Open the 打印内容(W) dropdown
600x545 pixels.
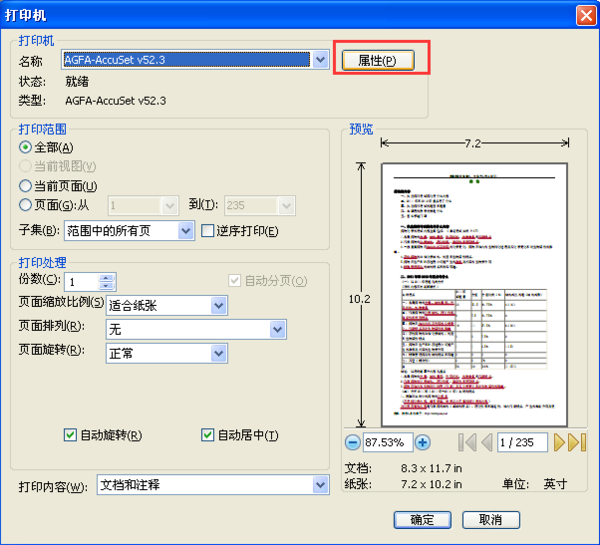tap(320, 485)
